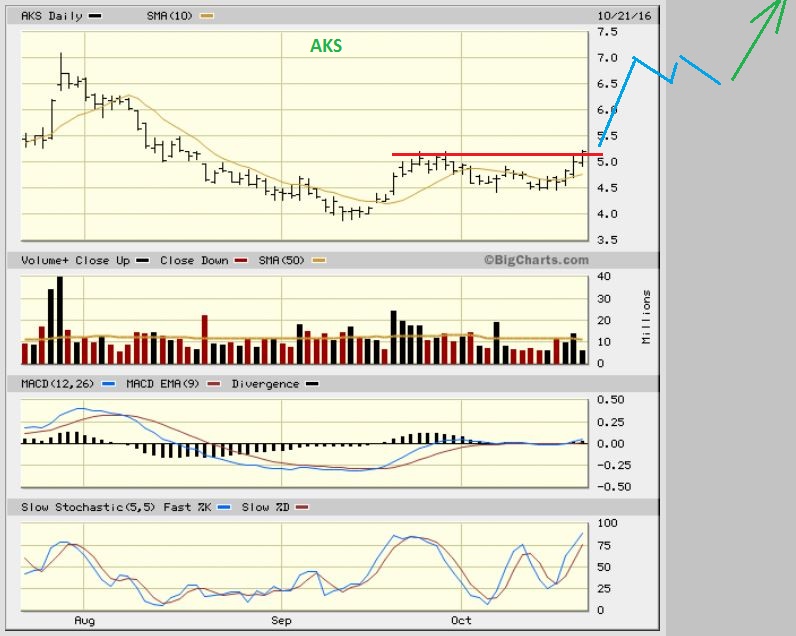The height and width of the screenshot is (636, 796).
Task: Click the "SMA(10)" legend label
Action: click(170, 16)
